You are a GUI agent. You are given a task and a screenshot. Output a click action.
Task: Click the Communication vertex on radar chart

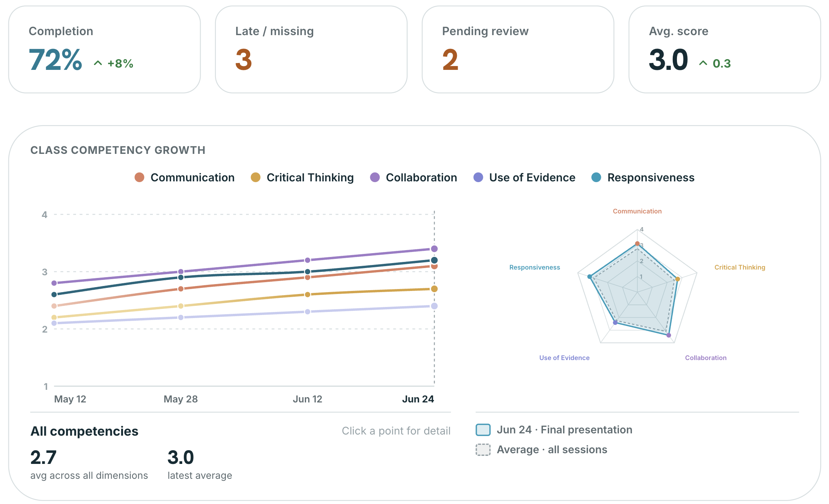[637, 244]
